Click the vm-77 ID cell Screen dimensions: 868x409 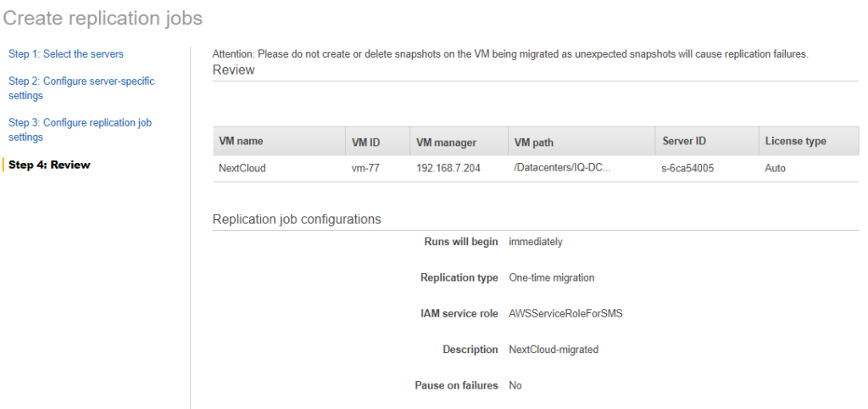point(366,168)
